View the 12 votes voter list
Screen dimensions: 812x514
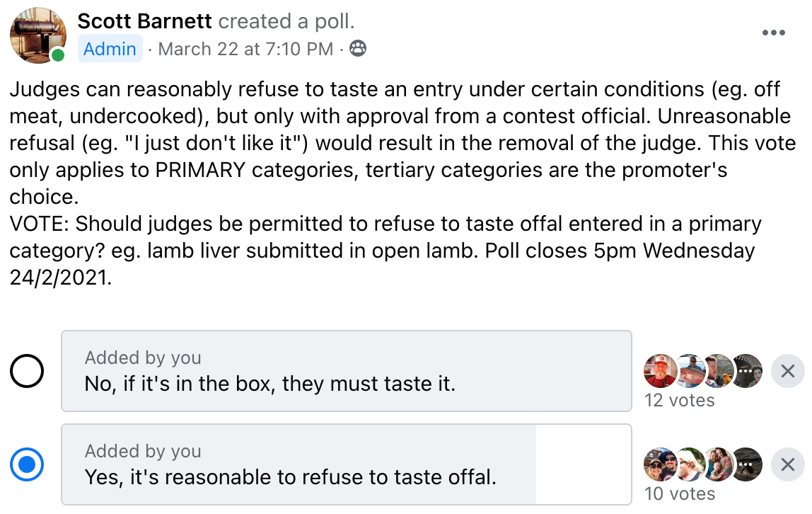[x=680, y=401]
